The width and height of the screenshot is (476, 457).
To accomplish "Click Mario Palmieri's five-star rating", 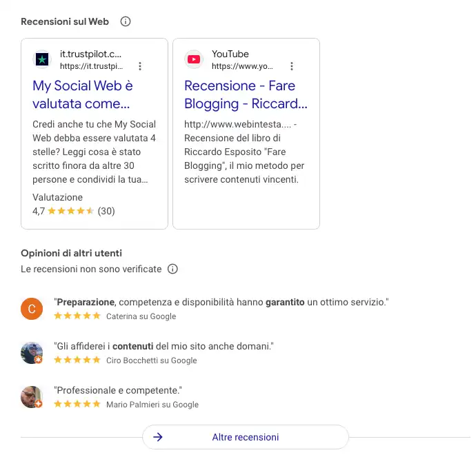I will (77, 404).
